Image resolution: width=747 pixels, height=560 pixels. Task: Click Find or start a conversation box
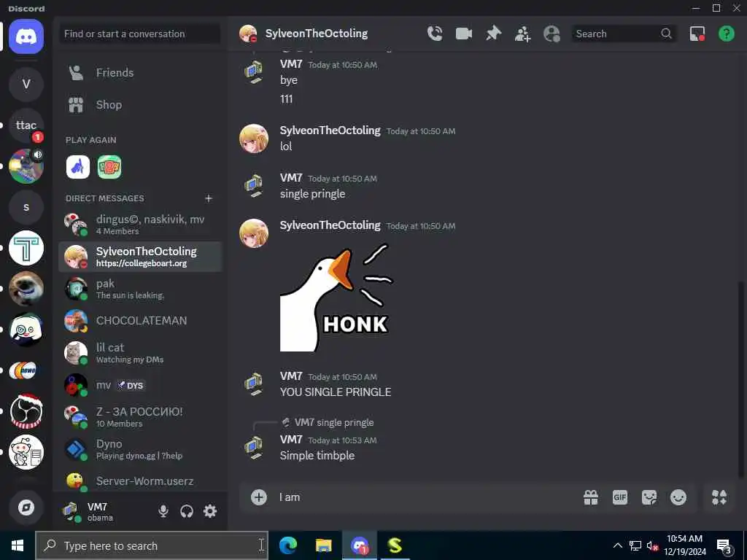[139, 34]
